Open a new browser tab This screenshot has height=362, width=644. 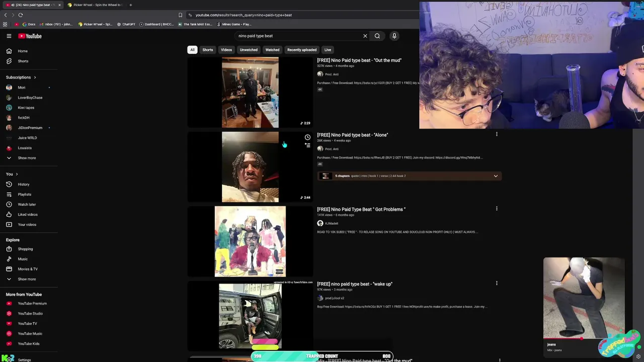pyautogui.click(x=131, y=5)
